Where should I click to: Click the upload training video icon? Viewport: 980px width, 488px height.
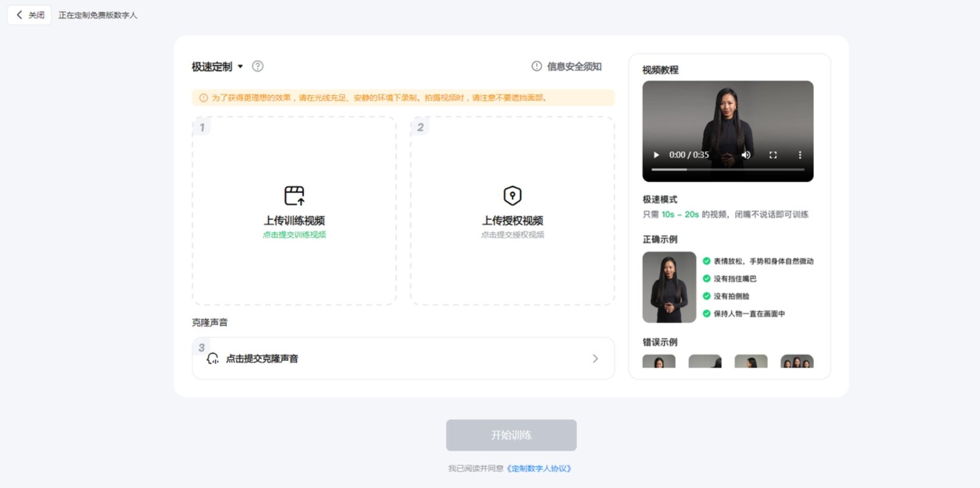click(x=294, y=196)
